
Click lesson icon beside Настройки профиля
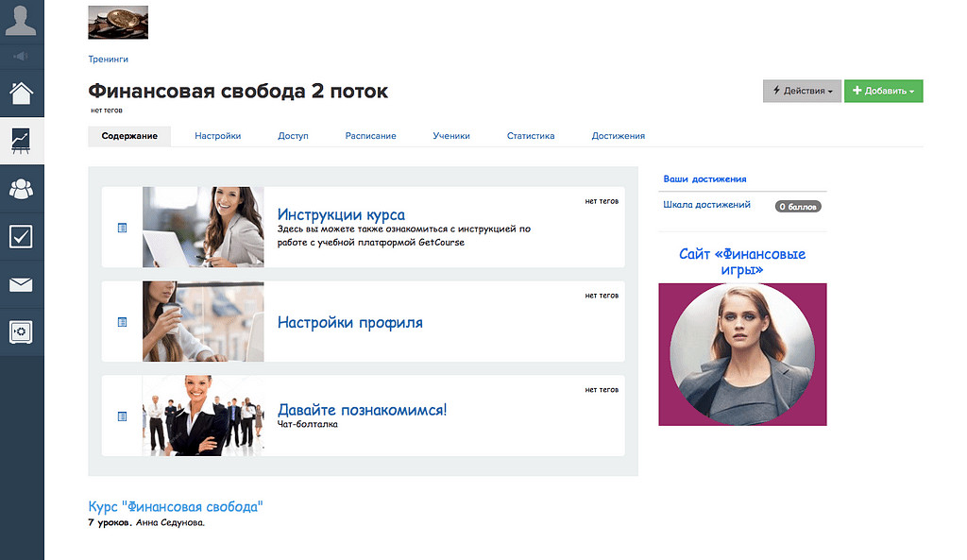pos(122,322)
